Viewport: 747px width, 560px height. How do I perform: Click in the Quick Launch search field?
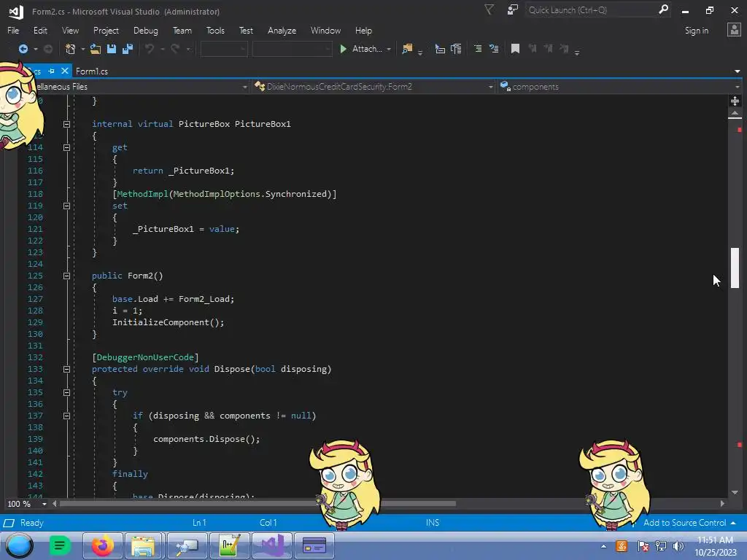pyautogui.click(x=591, y=10)
